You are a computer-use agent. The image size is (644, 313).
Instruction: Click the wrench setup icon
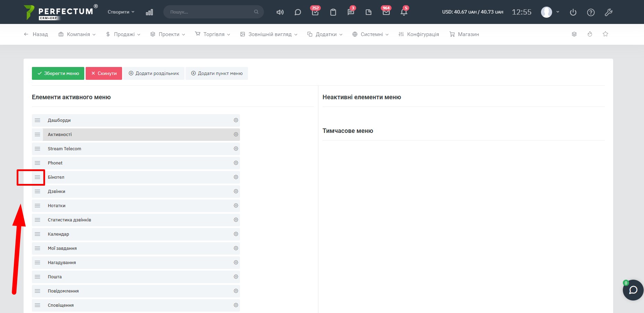608,12
